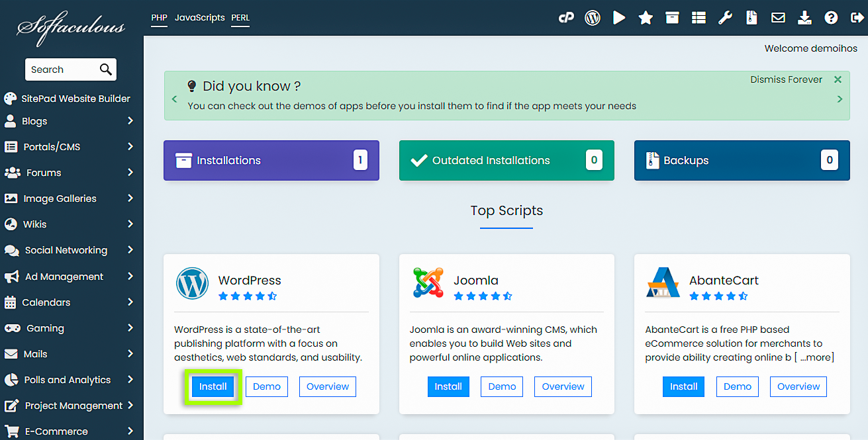This screenshot has width=868, height=440.
Task: Expand the Blogs category
Action: coord(70,121)
